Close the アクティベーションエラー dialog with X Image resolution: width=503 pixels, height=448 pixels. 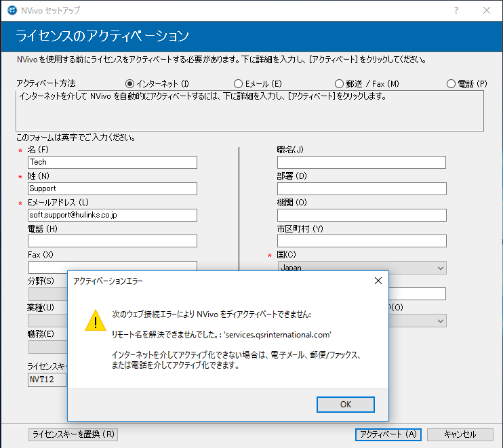point(378,281)
